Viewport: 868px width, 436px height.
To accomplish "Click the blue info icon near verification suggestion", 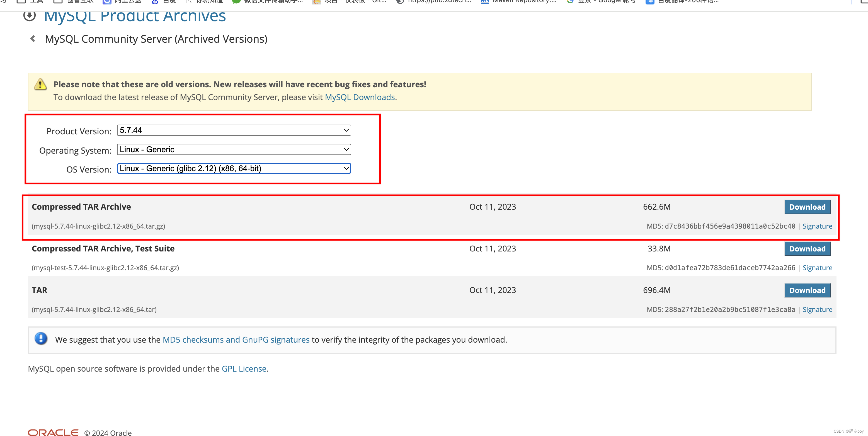I will click(41, 339).
